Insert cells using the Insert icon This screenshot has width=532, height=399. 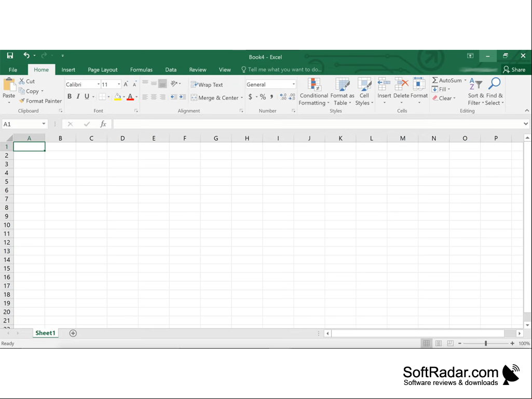click(384, 85)
